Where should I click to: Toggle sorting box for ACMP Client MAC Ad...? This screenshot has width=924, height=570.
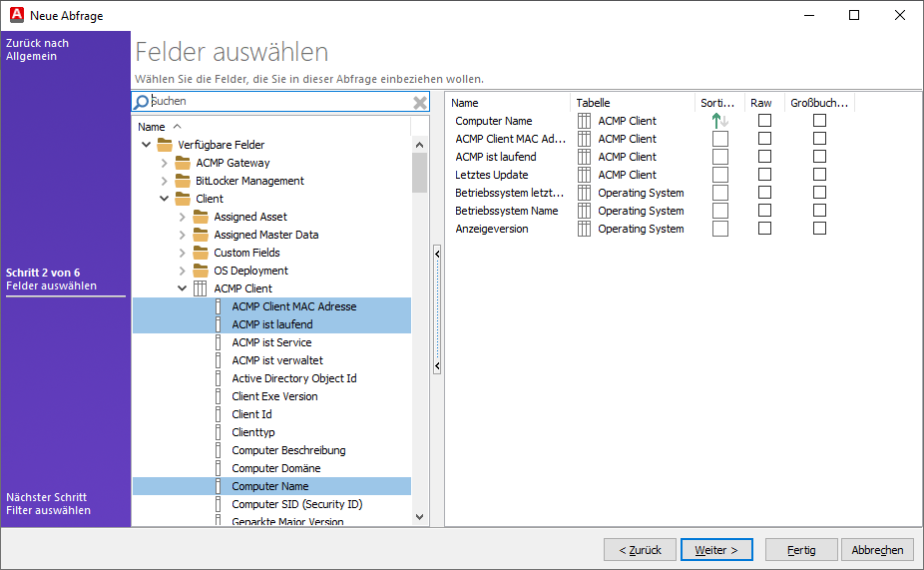[720, 139]
